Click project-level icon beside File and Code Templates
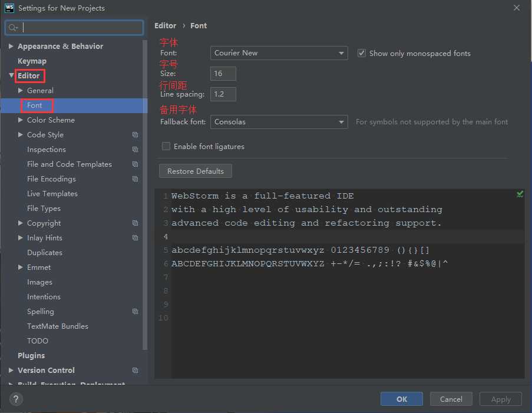Viewport: 532px width, 413px height. click(x=135, y=164)
